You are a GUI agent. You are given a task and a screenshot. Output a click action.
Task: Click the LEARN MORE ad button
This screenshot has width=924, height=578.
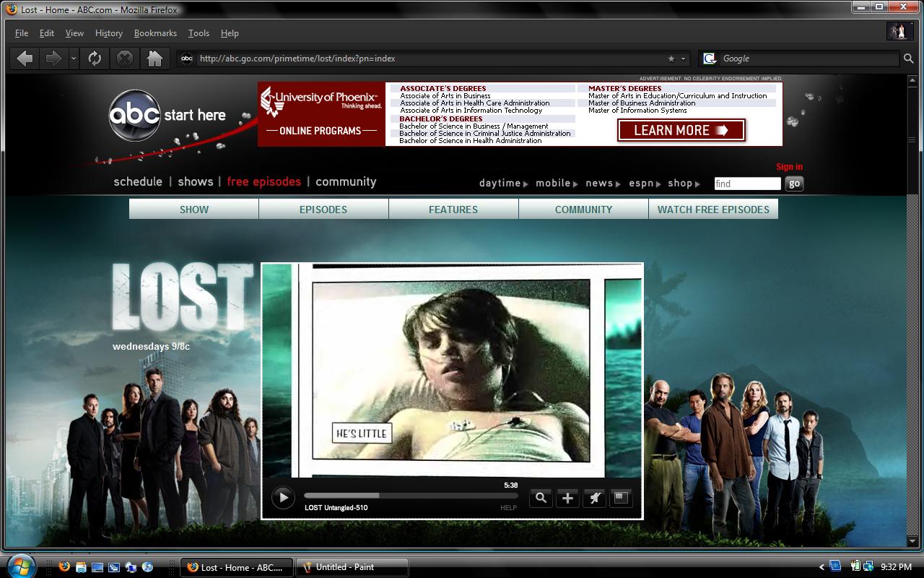(681, 130)
